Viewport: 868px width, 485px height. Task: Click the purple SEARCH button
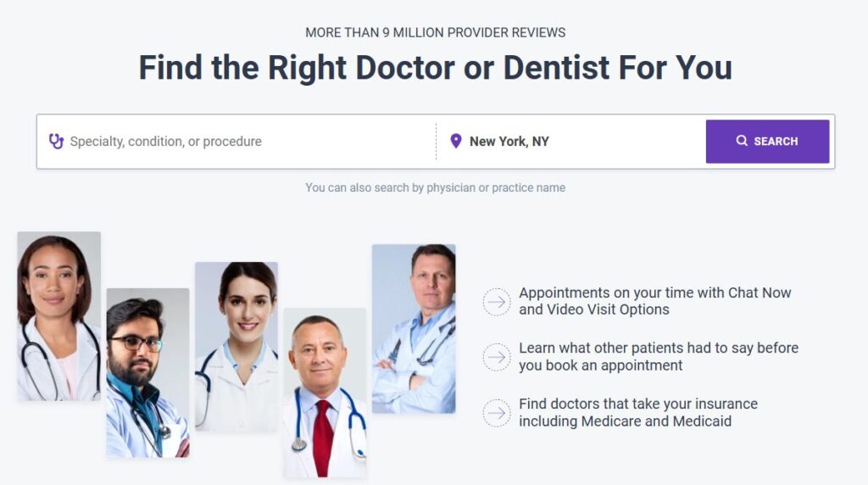point(767,142)
